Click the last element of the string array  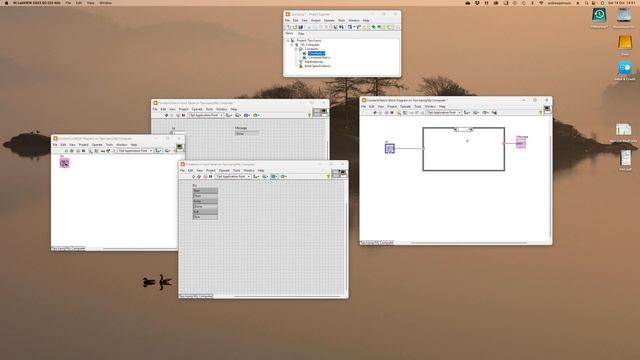click(x=205, y=217)
